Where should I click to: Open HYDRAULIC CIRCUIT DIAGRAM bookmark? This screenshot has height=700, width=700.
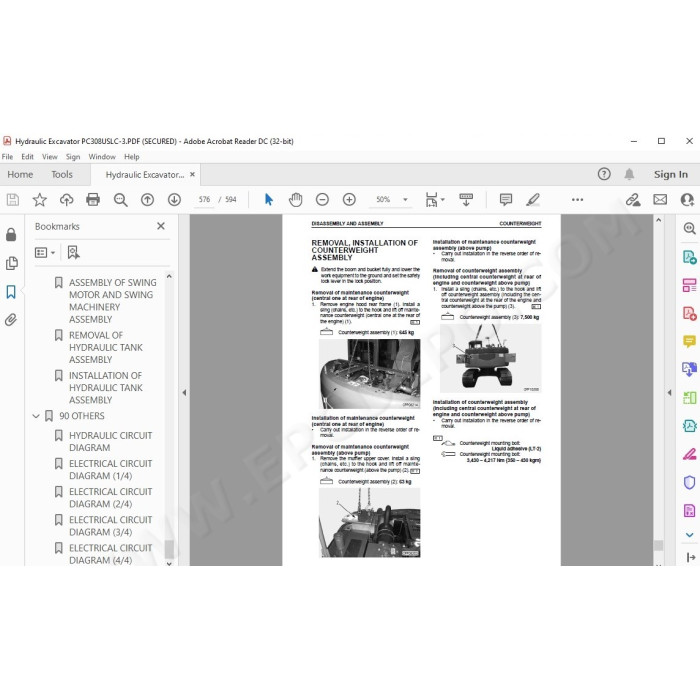[x=110, y=442]
